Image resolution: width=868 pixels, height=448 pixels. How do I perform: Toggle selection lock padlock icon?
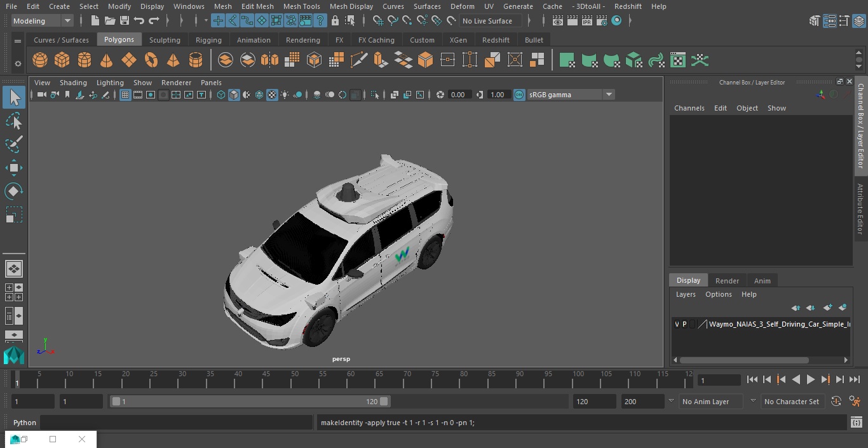335,21
